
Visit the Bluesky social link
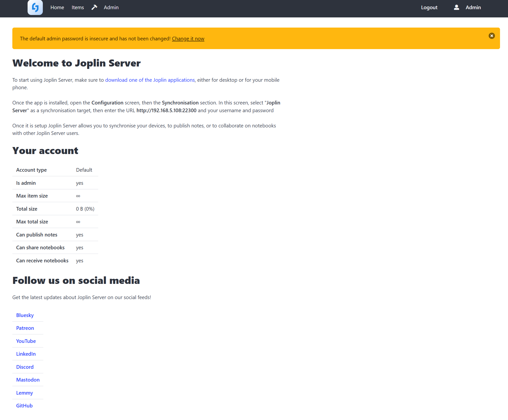coord(25,315)
